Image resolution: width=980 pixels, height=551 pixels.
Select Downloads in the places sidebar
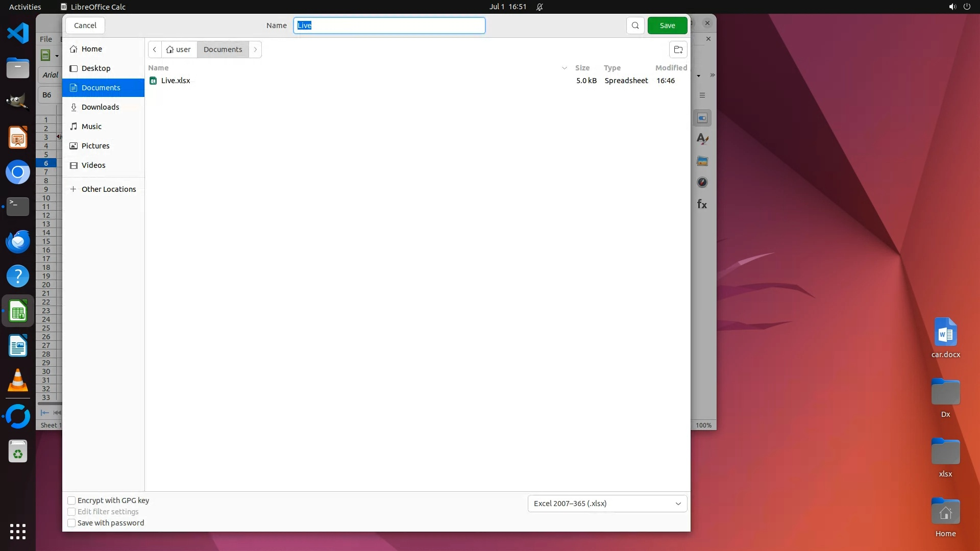[100, 107]
